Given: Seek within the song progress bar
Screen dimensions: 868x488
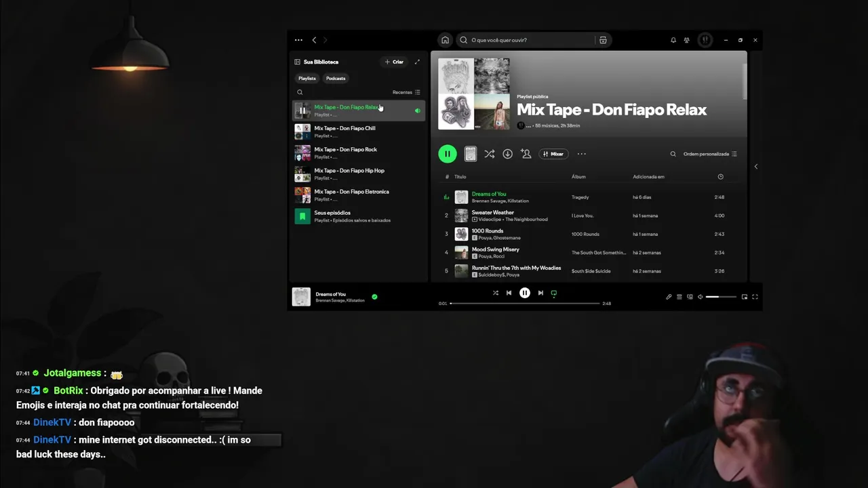Looking at the screenshot, I should pos(525,304).
